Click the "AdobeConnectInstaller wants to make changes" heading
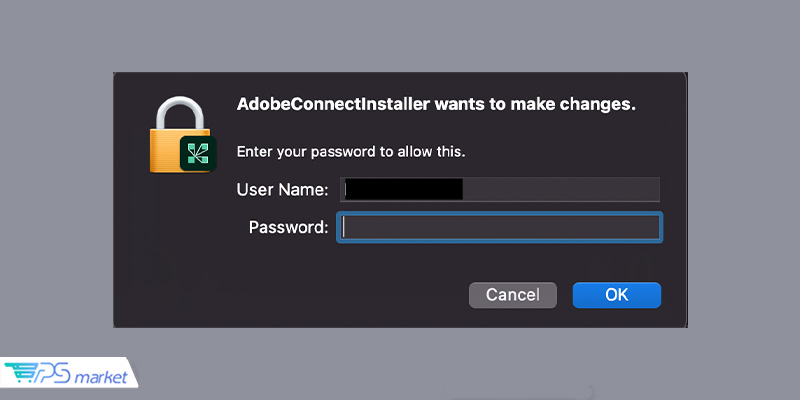The height and width of the screenshot is (400, 800). coord(435,104)
